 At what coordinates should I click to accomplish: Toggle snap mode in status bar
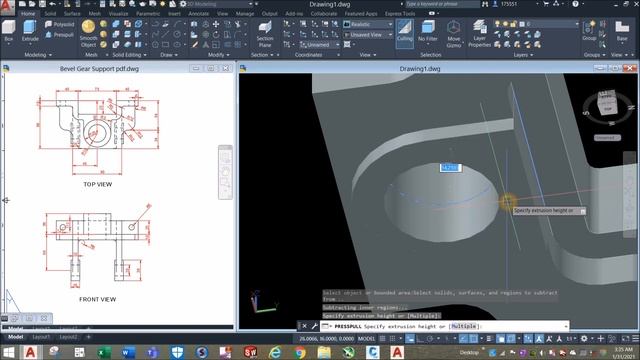coord(392,338)
